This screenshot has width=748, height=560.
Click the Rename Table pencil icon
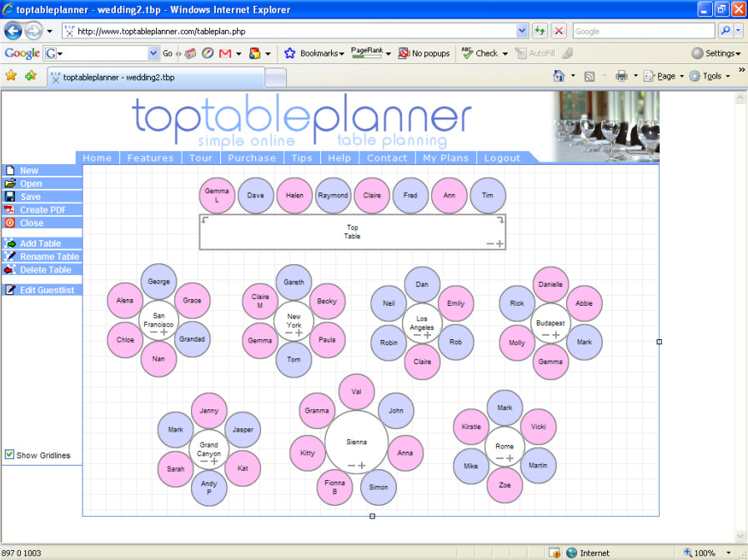coord(10,257)
